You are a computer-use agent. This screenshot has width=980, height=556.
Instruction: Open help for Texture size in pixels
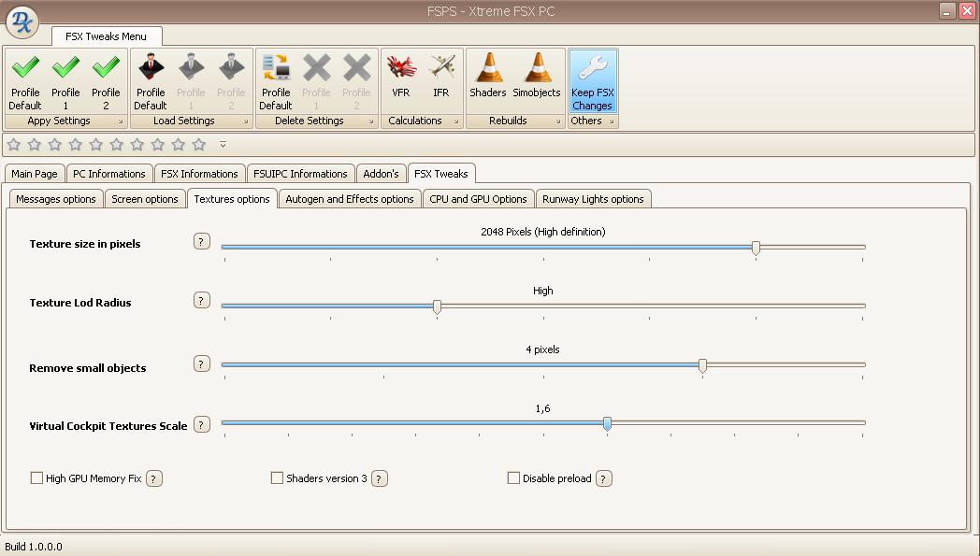201,242
